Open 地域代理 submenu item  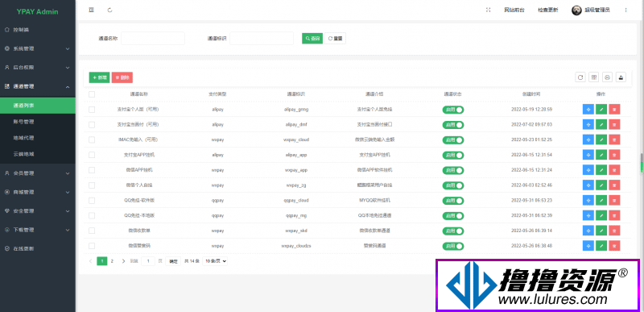[x=38, y=138]
